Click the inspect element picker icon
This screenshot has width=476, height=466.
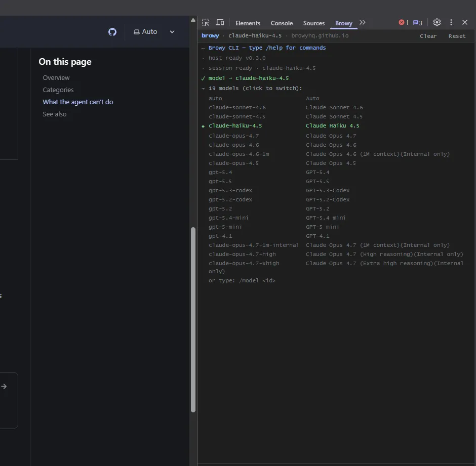coord(206,23)
